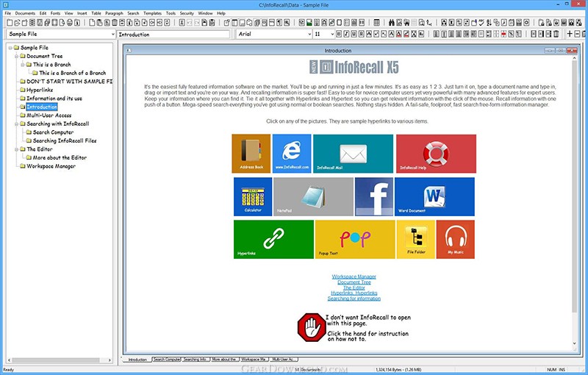Open the InfoRecall Help lifebuoy tile
Screen dimensions: 588x375
436,154
